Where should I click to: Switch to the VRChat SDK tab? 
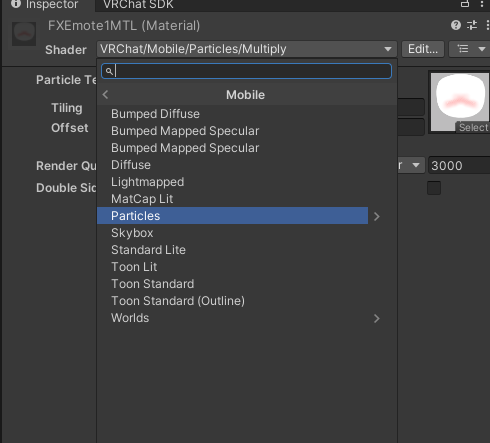coord(138,5)
